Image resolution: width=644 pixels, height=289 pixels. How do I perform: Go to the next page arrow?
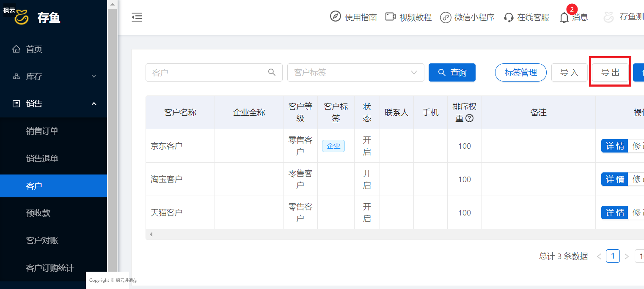[627, 256]
